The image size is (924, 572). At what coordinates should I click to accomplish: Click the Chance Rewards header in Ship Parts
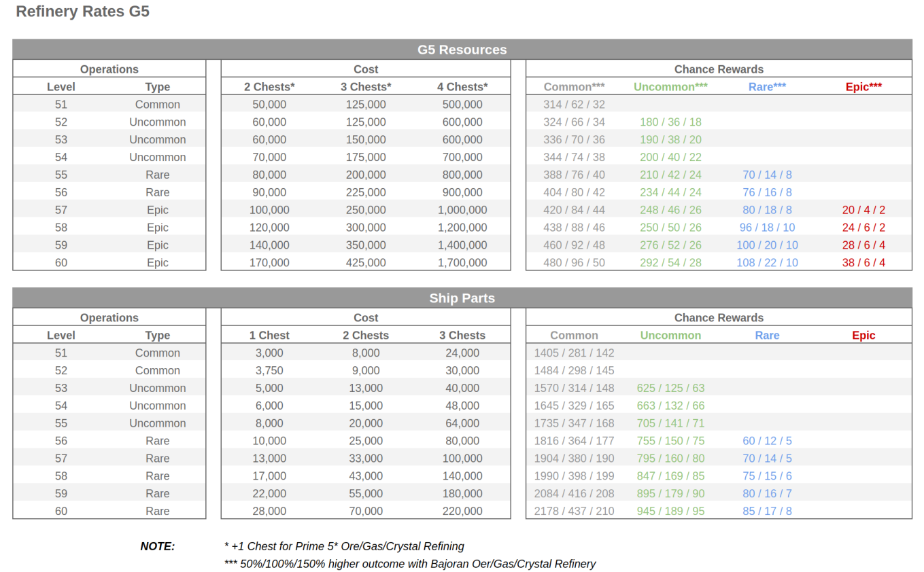click(x=719, y=317)
